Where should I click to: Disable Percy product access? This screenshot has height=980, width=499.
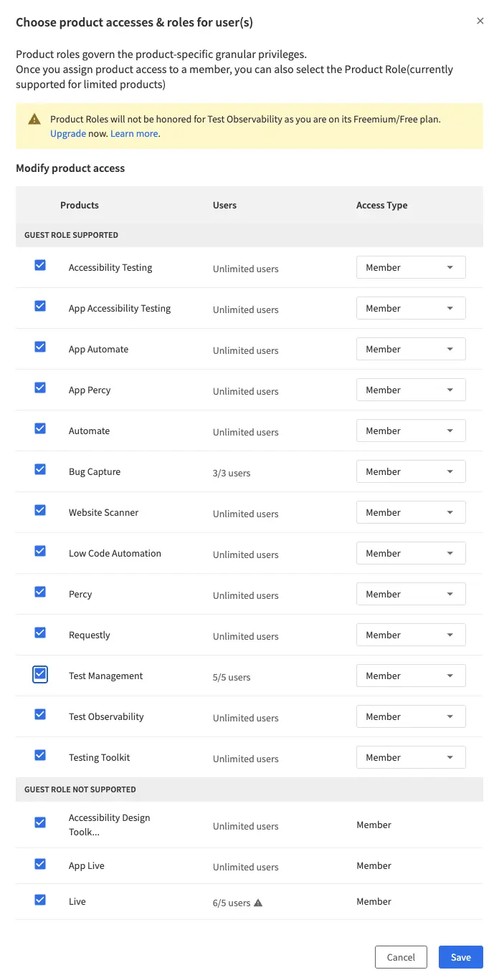[x=40, y=591]
